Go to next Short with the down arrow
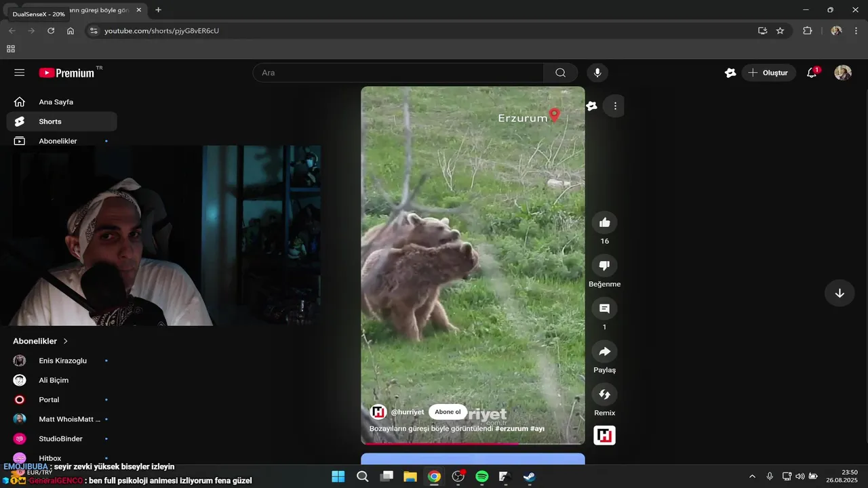This screenshot has width=868, height=488. [840, 293]
